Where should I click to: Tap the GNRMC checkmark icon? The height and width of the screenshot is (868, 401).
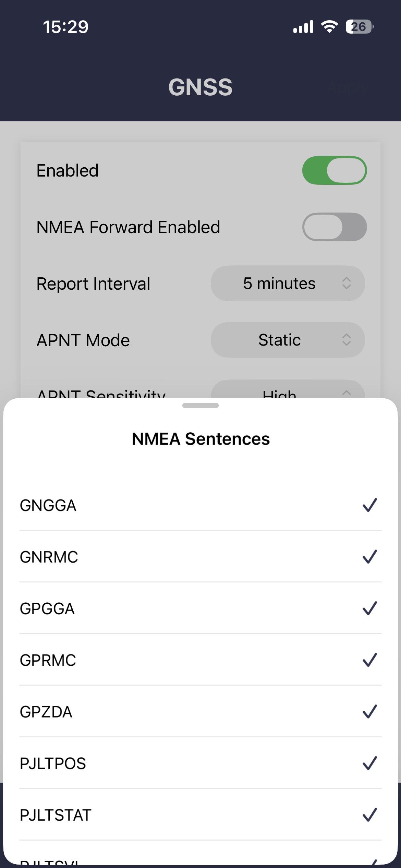tap(369, 557)
